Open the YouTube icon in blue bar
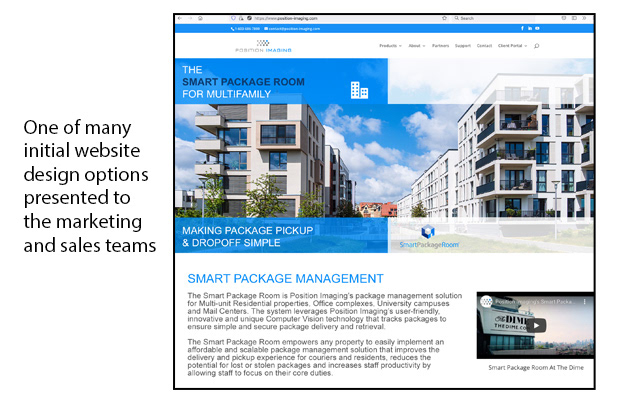This screenshot has width=620, height=403. point(537,28)
